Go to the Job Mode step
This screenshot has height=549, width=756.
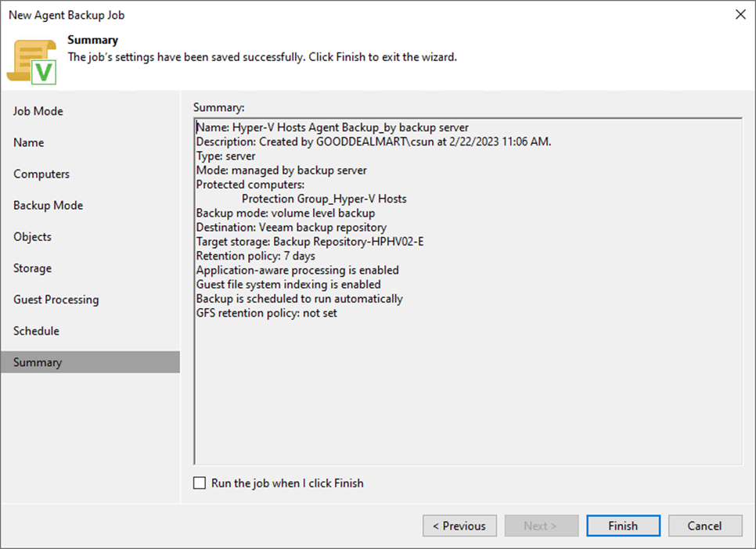click(38, 111)
